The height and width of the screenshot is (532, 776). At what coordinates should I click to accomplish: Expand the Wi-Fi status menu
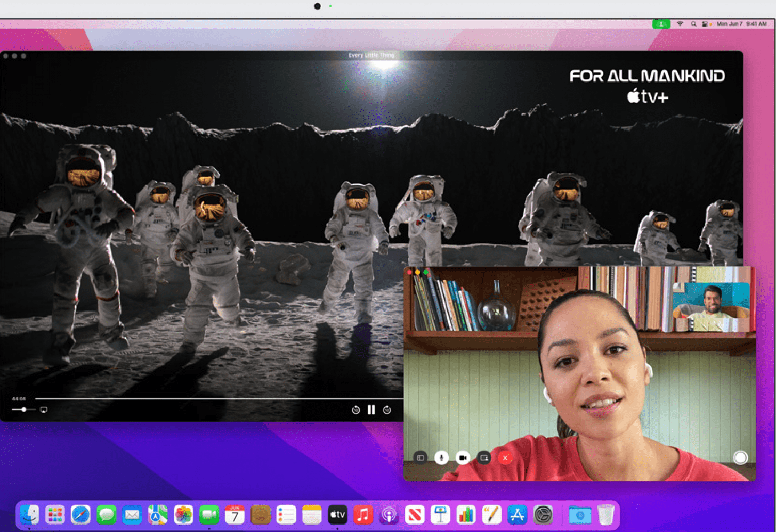point(680,24)
